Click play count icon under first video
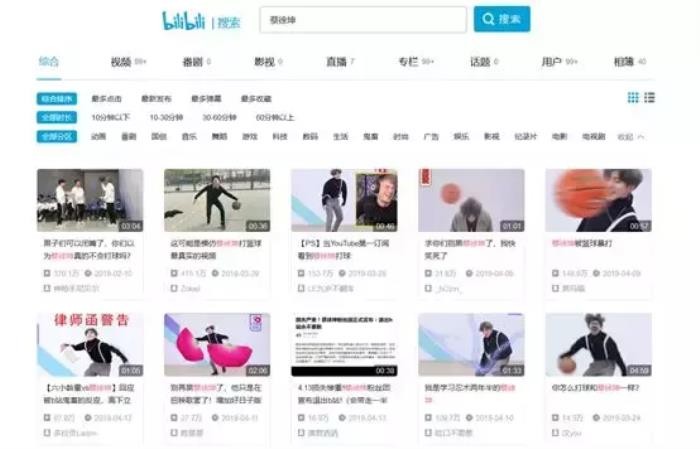This screenshot has width=700, height=449. pyautogui.click(x=47, y=271)
